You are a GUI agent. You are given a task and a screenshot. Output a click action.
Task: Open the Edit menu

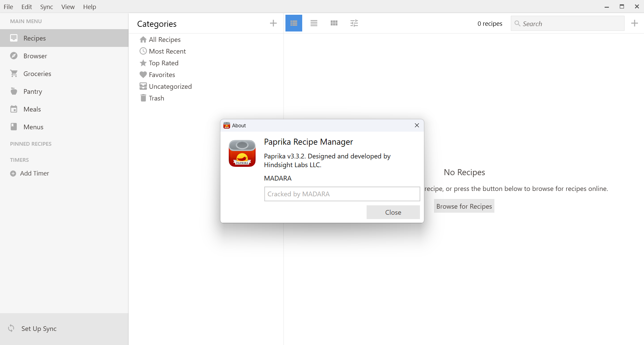(26, 7)
